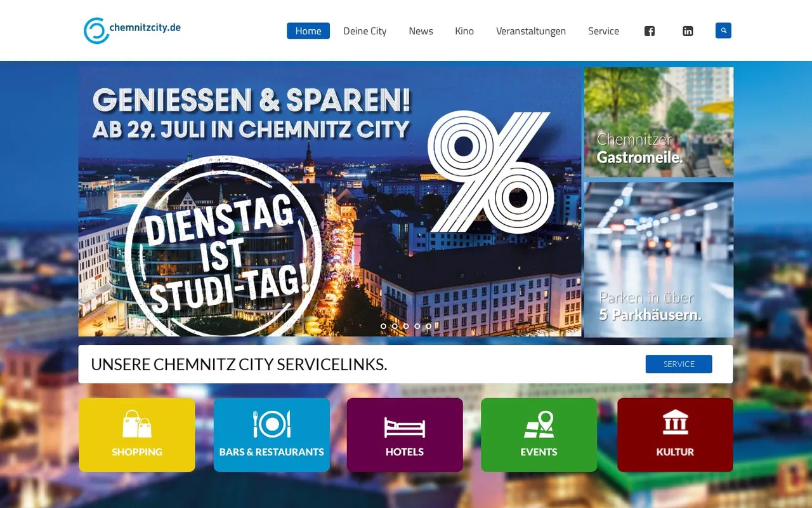
Task: Open the LinkedIn page icon
Action: click(x=688, y=31)
